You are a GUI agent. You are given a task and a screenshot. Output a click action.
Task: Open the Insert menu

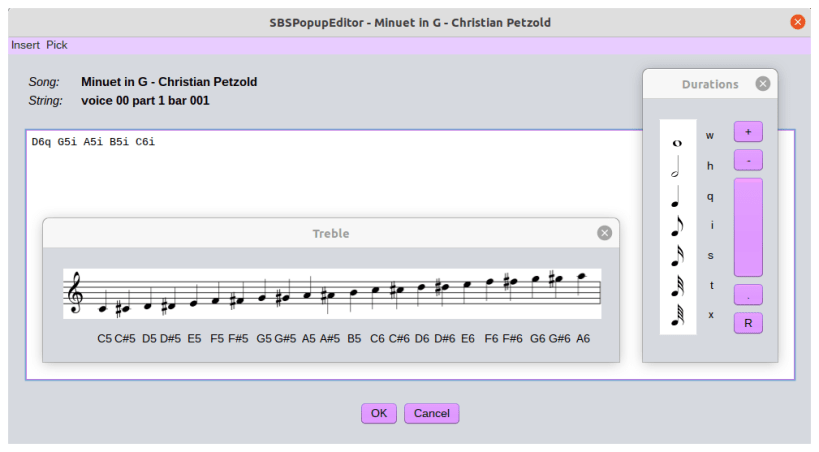(25, 45)
